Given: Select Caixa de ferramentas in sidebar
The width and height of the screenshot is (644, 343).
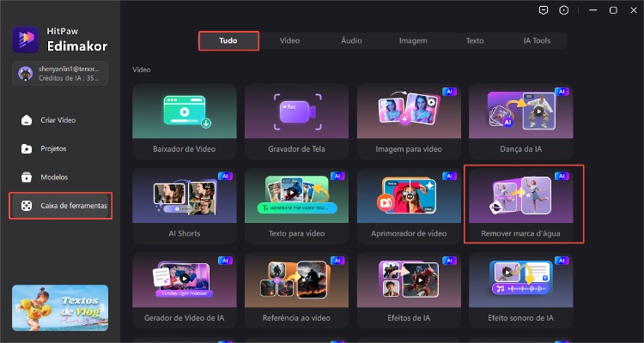Looking at the screenshot, I should point(60,206).
